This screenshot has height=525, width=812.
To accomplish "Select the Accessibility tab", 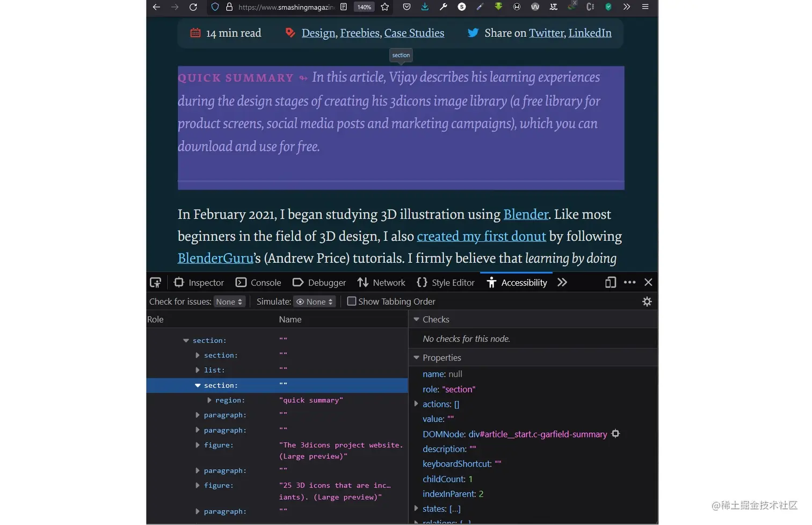I will click(517, 283).
